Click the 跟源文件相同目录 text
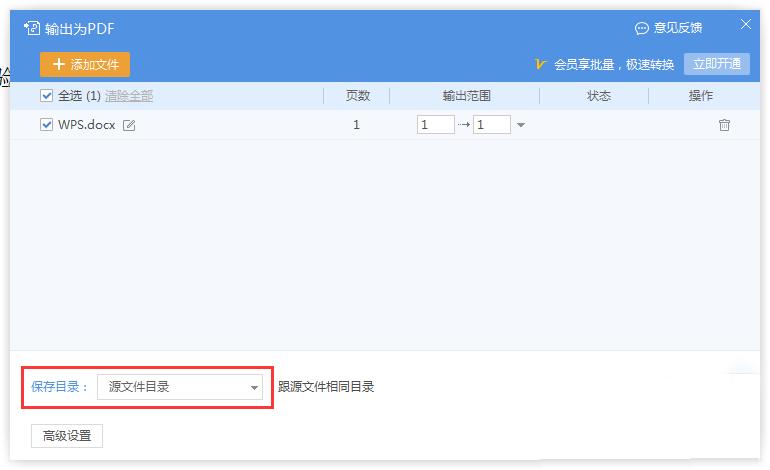This screenshot has height=470, width=770. tap(326, 387)
